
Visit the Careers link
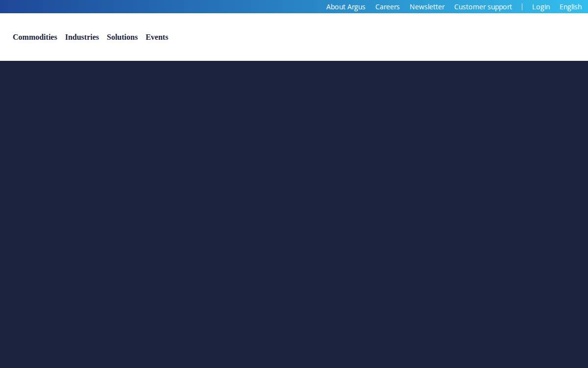388,7
